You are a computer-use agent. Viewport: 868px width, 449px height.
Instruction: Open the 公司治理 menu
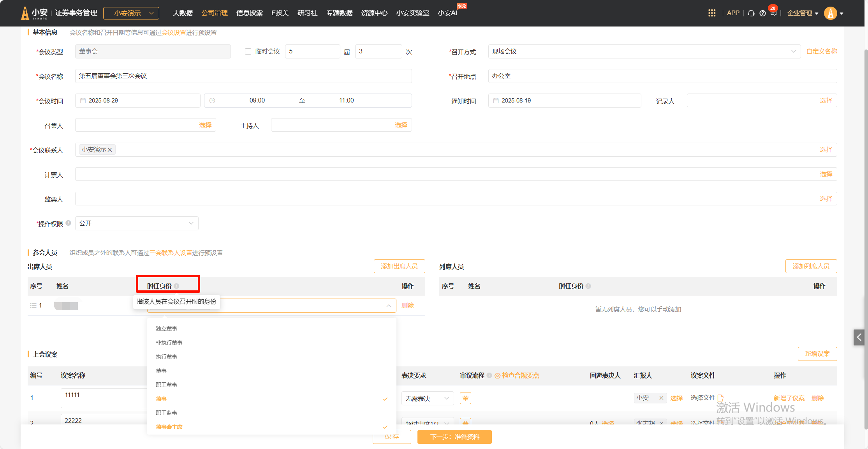pyautogui.click(x=215, y=13)
